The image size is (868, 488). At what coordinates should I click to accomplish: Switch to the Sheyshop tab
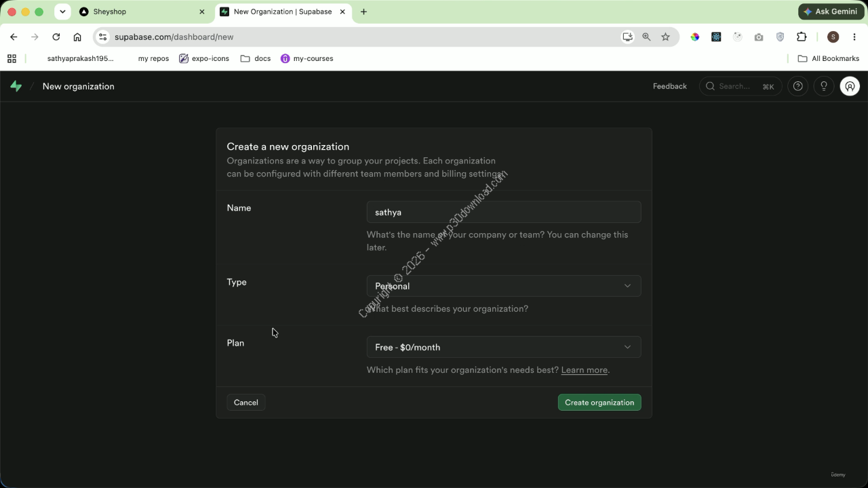point(142,12)
